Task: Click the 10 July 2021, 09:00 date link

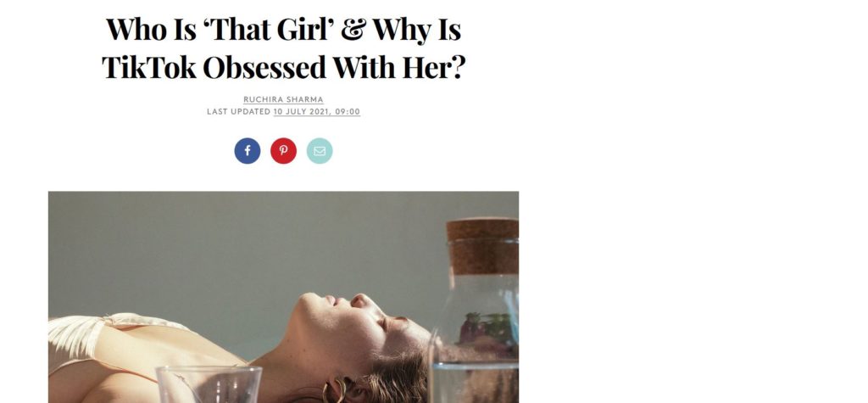Action: point(317,111)
